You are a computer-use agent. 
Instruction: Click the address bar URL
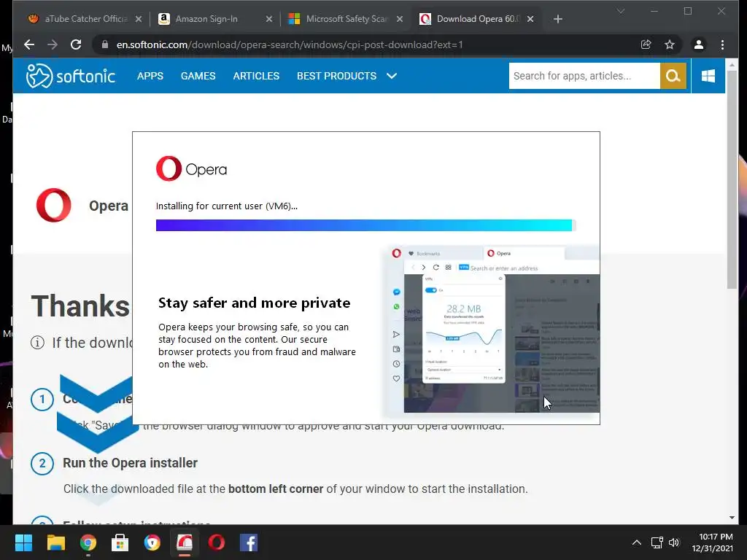(x=290, y=44)
